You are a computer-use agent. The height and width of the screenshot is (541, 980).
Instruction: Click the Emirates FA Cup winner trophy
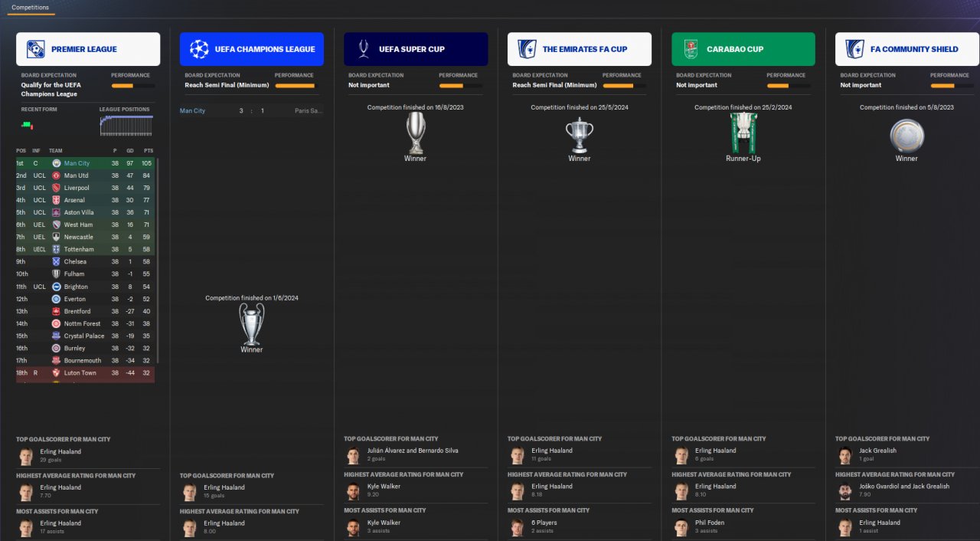tap(580, 135)
